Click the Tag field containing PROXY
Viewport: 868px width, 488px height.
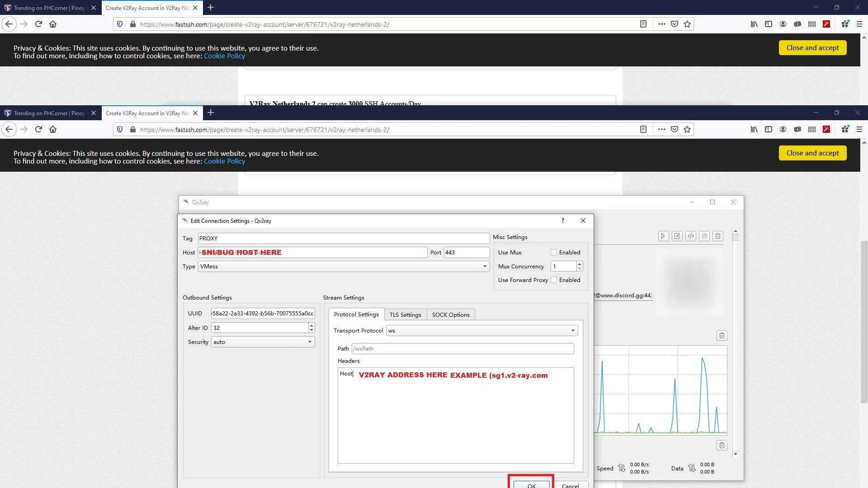click(x=344, y=238)
